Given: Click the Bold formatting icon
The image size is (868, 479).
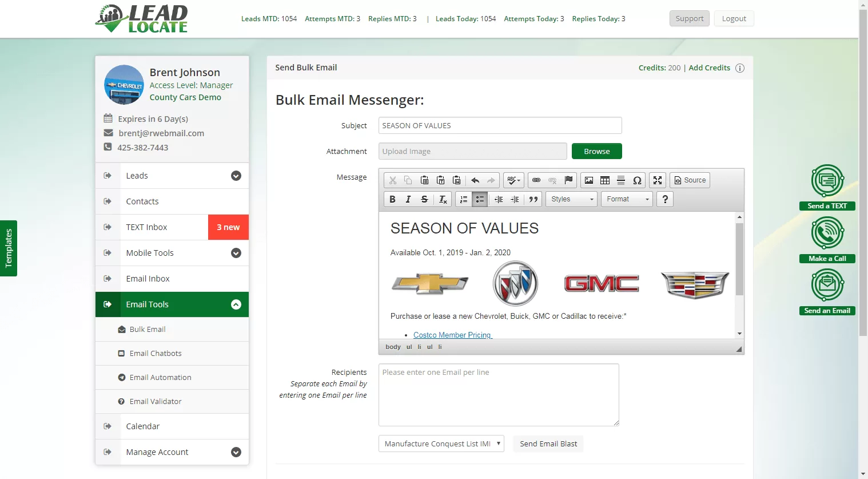Looking at the screenshot, I should coord(392,199).
